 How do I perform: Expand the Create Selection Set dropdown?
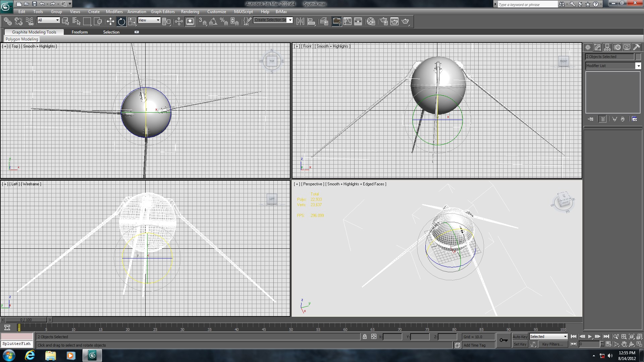tap(290, 20)
